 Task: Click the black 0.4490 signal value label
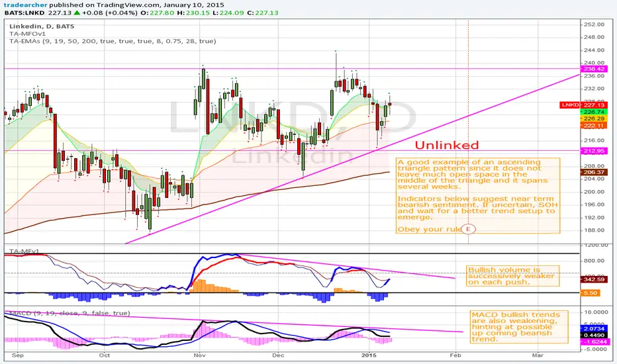[594, 335]
